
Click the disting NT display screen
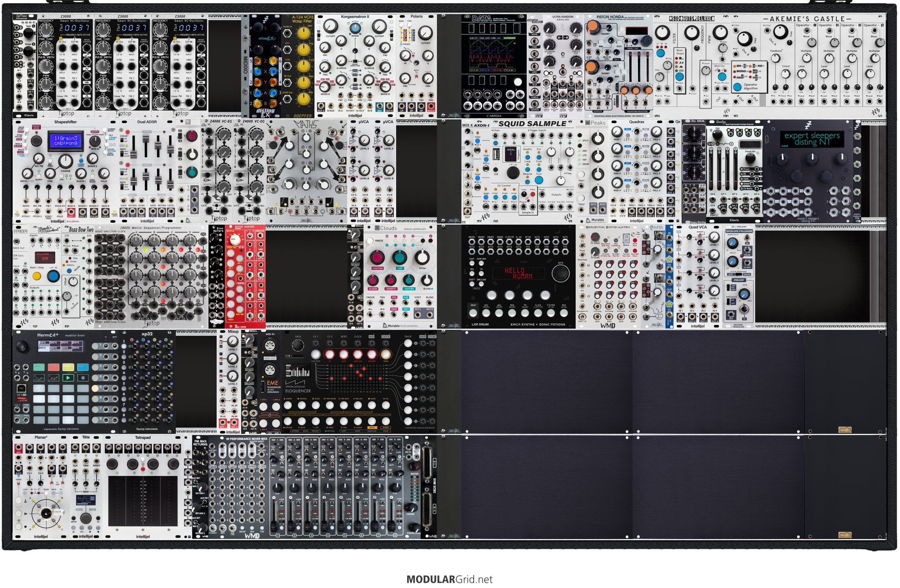click(x=811, y=139)
